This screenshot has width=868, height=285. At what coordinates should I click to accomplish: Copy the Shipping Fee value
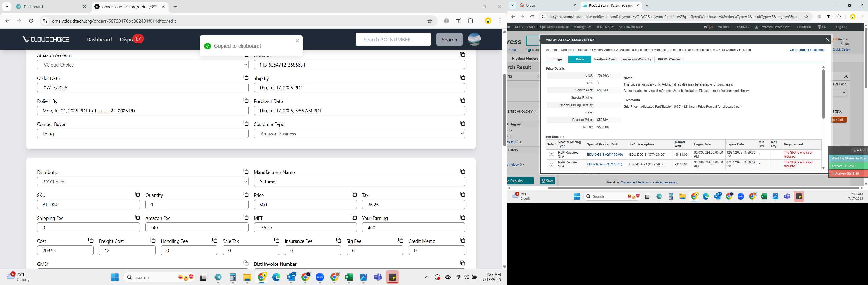tap(137, 217)
